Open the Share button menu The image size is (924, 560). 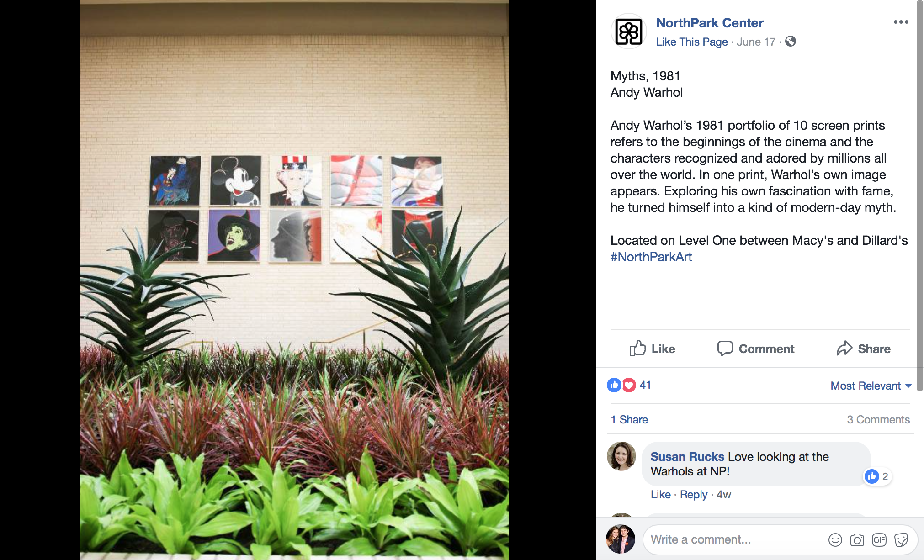coord(863,349)
